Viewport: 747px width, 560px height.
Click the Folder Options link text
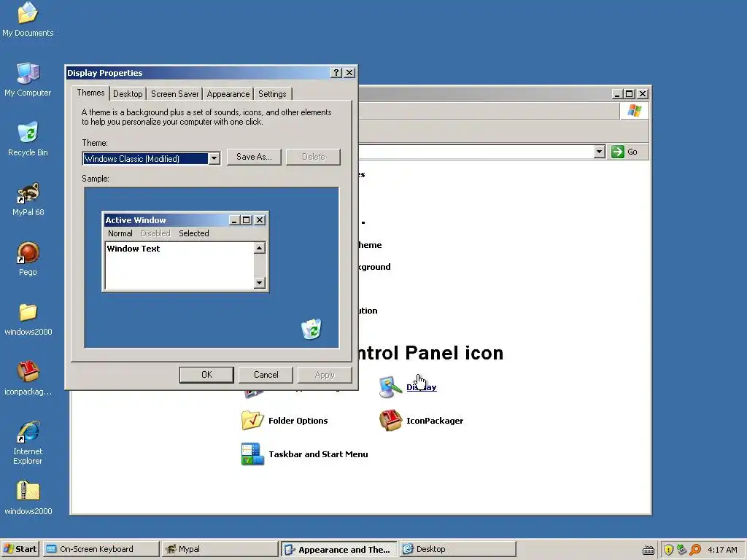point(298,421)
